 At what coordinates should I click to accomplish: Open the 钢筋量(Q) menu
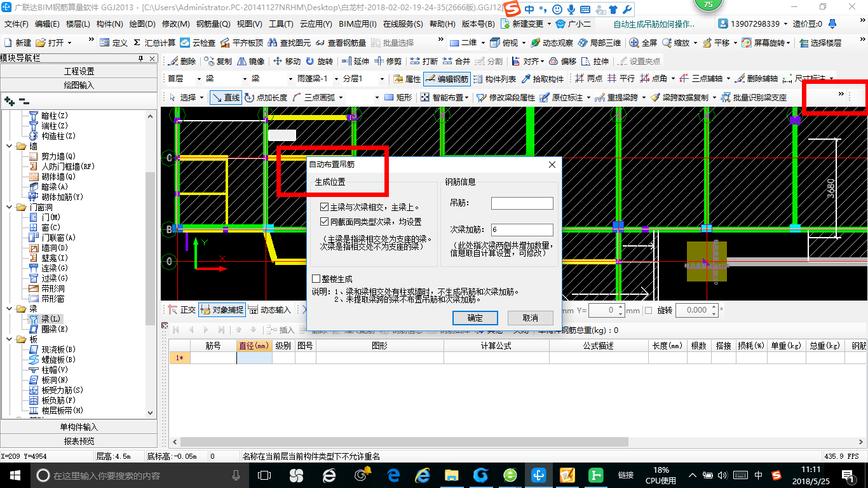tap(214, 24)
